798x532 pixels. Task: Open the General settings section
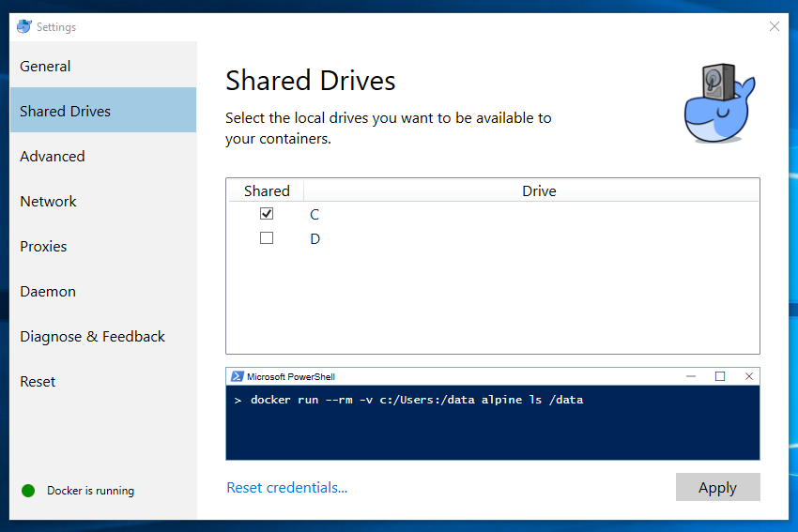click(x=103, y=66)
